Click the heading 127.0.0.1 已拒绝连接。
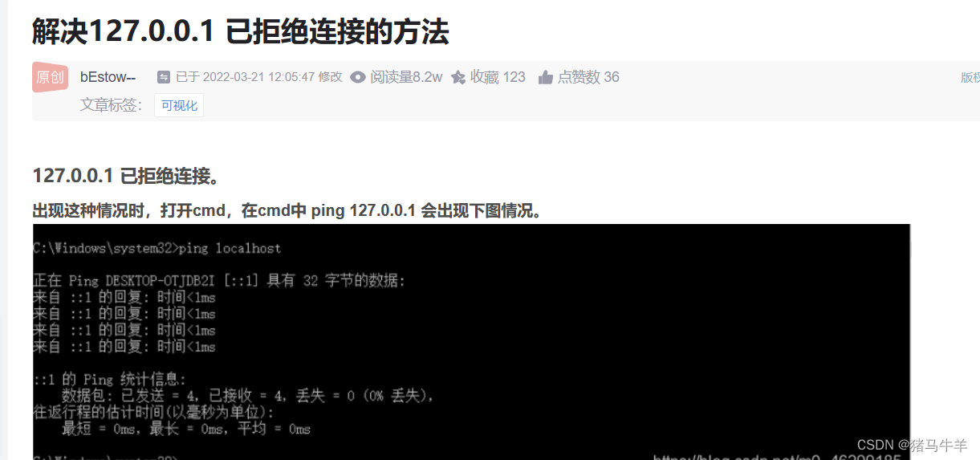The image size is (980, 460). point(126,176)
